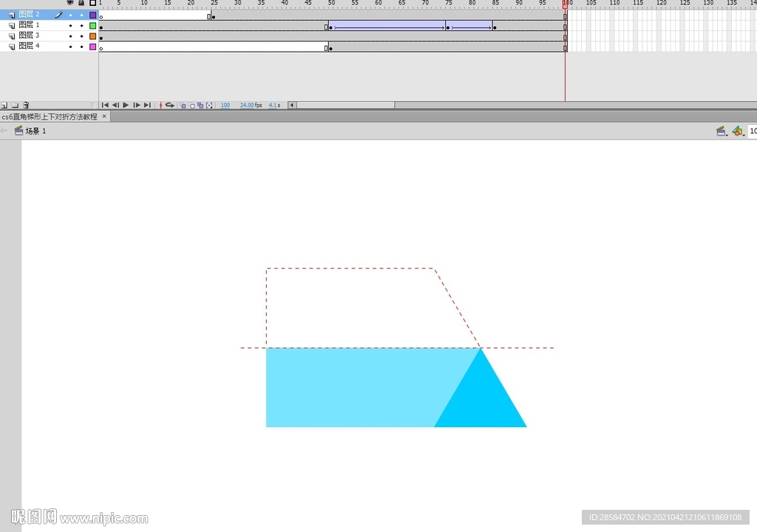
Task: Click magenta outline swatch of 图层 4
Action: tap(92, 47)
